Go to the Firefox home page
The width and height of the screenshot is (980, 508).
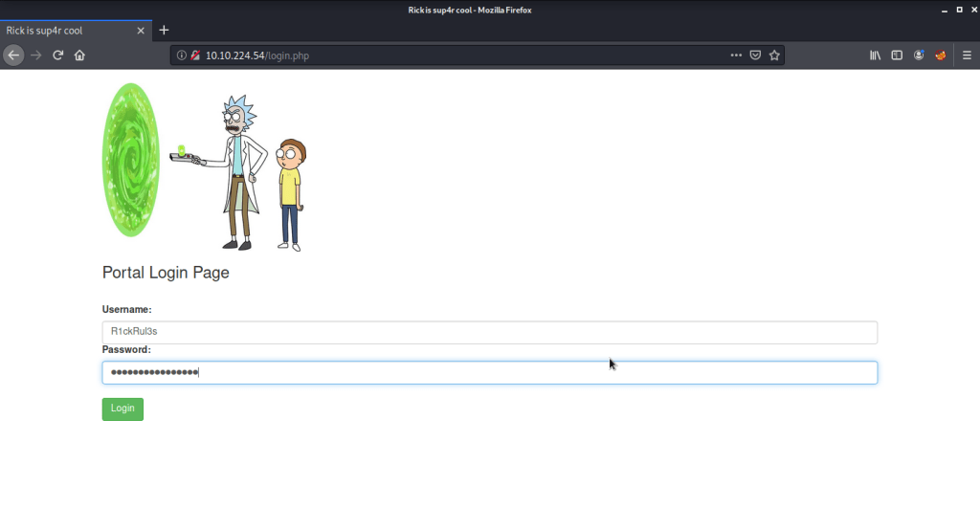[80, 55]
